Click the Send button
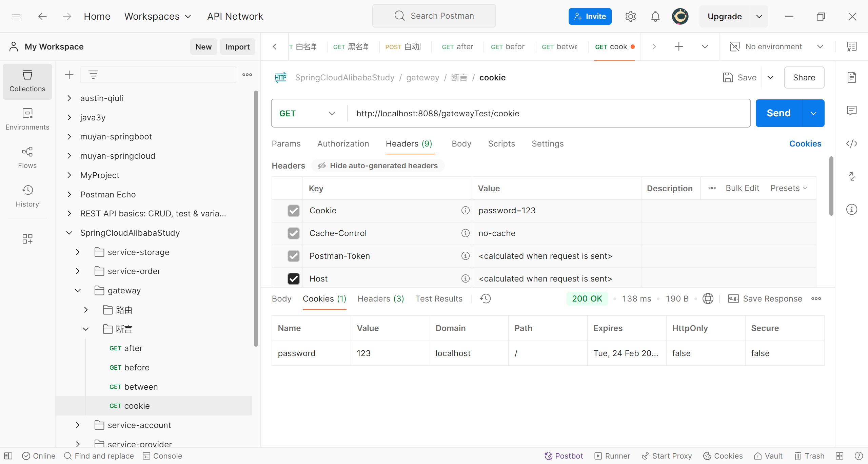 coord(778,113)
